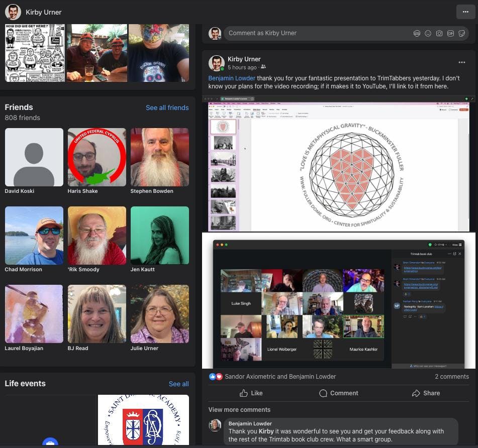The height and width of the screenshot is (448, 478).
Task: Click the friends audience icon beside 5 hours ago
Action: [263, 67]
